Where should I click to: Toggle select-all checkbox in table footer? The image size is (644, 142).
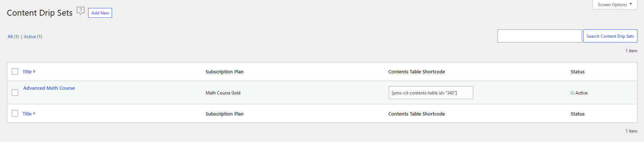15,113
